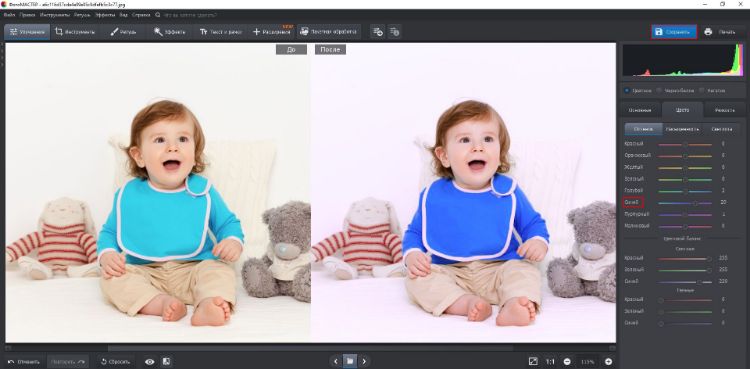Click the printer icon to print

coord(708,32)
